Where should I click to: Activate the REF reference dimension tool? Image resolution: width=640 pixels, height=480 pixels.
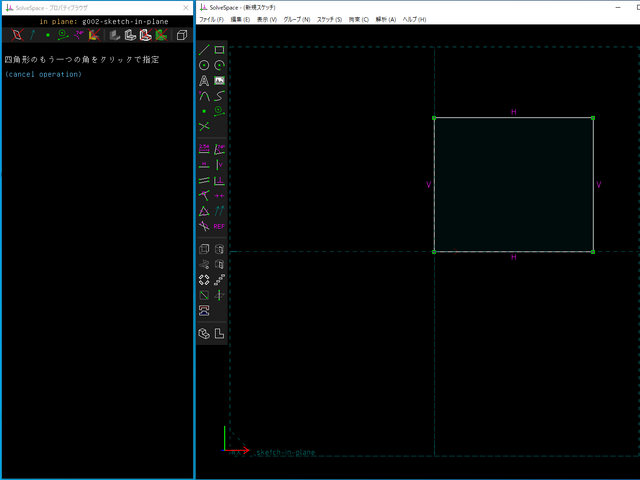click(x=219, y=226)
